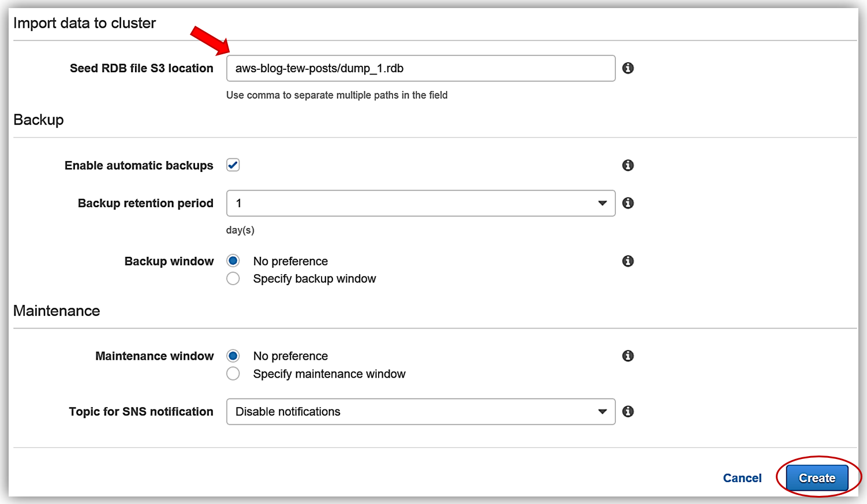Click info icon for Enable automatic backups

628,166
